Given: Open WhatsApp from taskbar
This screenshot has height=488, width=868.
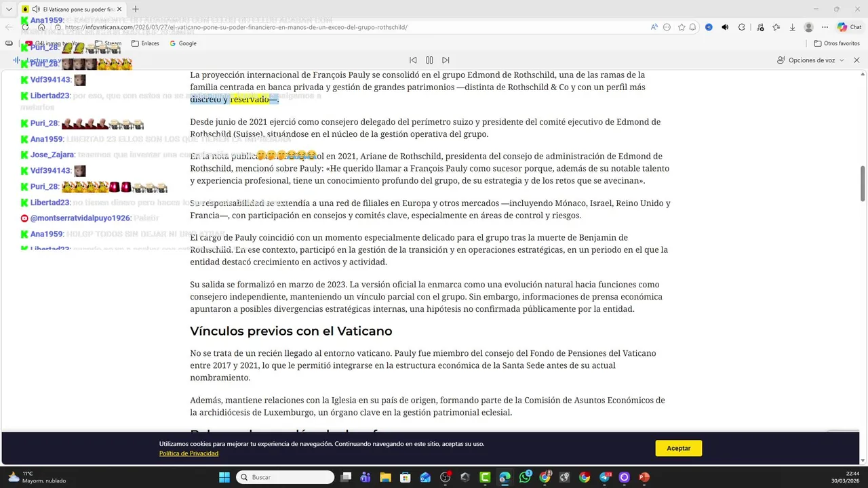Looking at the screenshot, I should [x=525, y=477].
